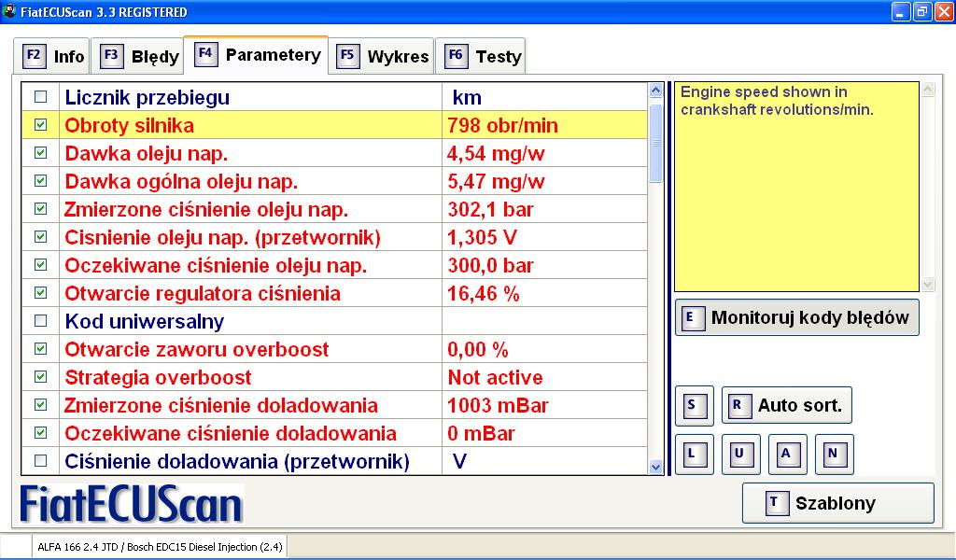Select the Licznik przebiegu row label
Image resolution: width=956 pixels, height=560 pixels.
147,97
